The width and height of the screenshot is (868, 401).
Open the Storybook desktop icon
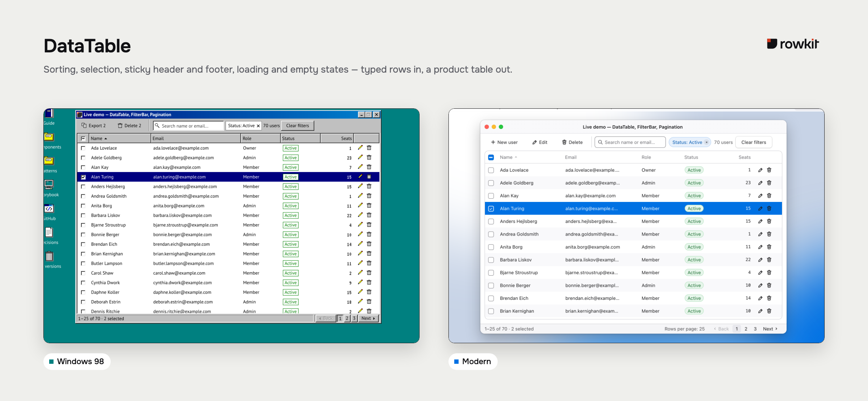(x=50, y=188)
